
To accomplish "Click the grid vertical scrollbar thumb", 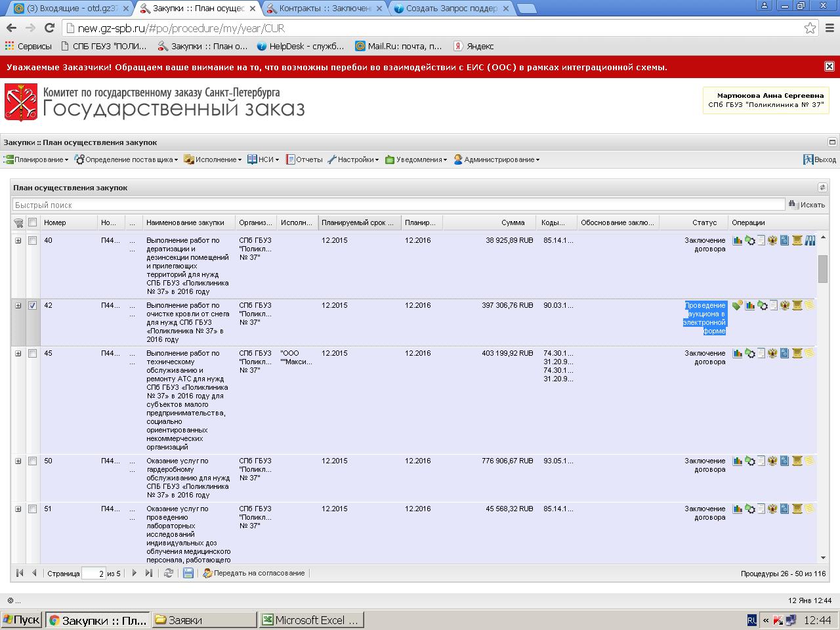I will [822, 269].
